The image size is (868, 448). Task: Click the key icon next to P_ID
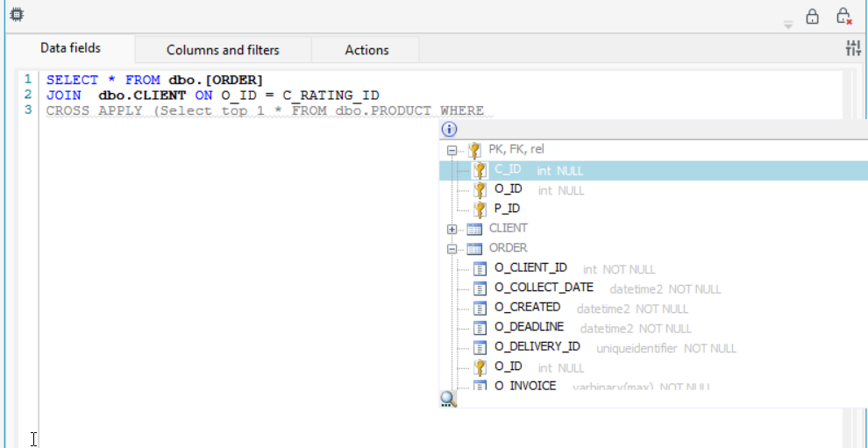(480, 209)
